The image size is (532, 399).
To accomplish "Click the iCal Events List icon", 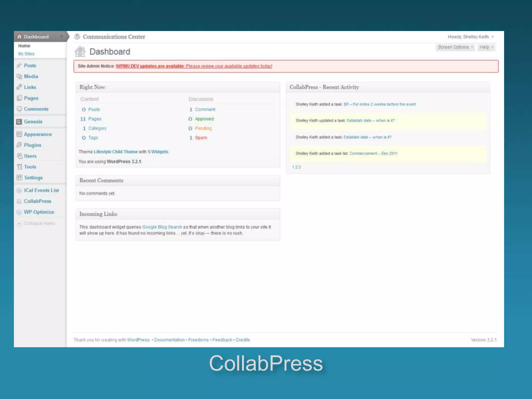I will coord(19,190).
